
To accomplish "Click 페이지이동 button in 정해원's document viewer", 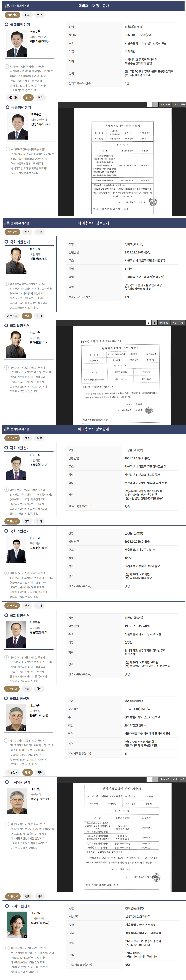I will [164, 323].
